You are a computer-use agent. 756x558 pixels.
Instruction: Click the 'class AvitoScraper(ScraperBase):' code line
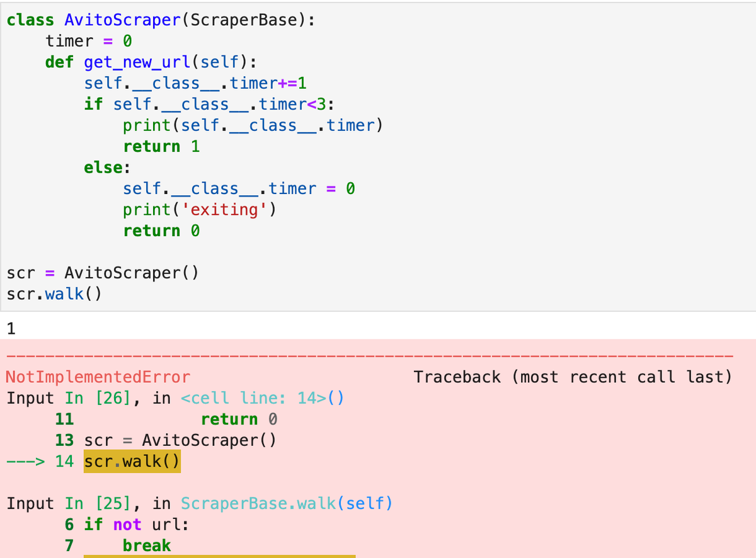click(x=161, y=20)
